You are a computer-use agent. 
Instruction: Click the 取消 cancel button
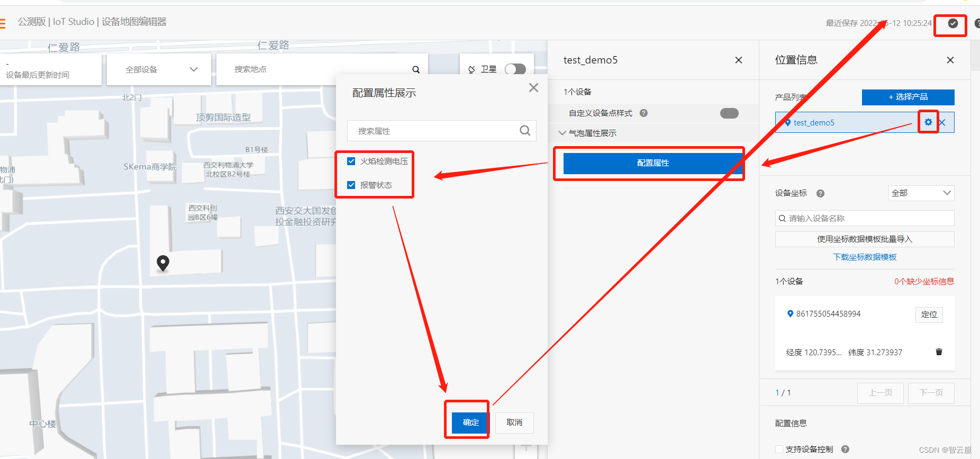point(514,422)
